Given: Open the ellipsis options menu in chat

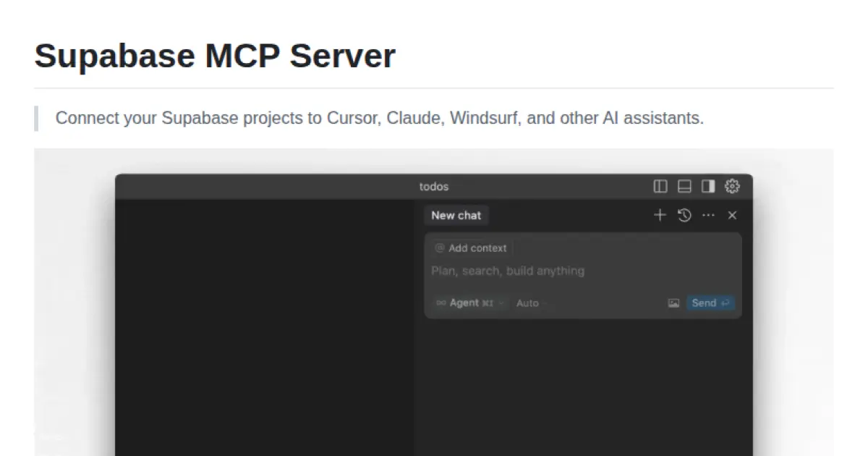Looking at the screenshot, I should tap(708, 215).
